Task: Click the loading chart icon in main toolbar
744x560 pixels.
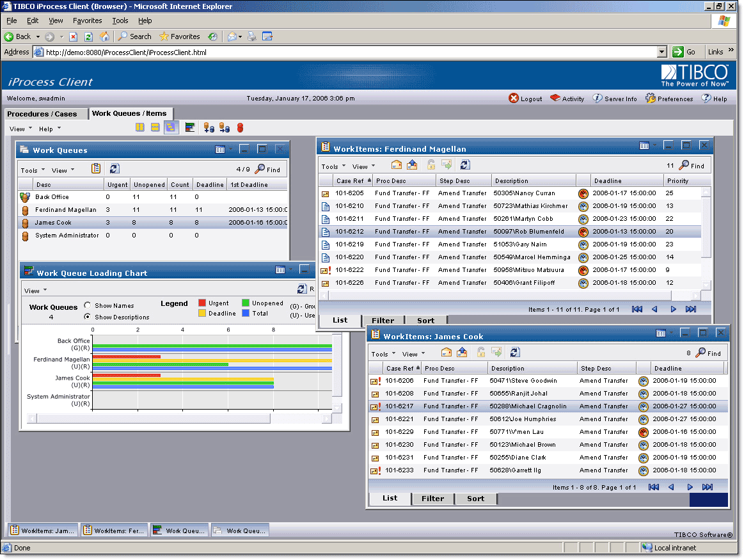Action: tap(190, 127)
